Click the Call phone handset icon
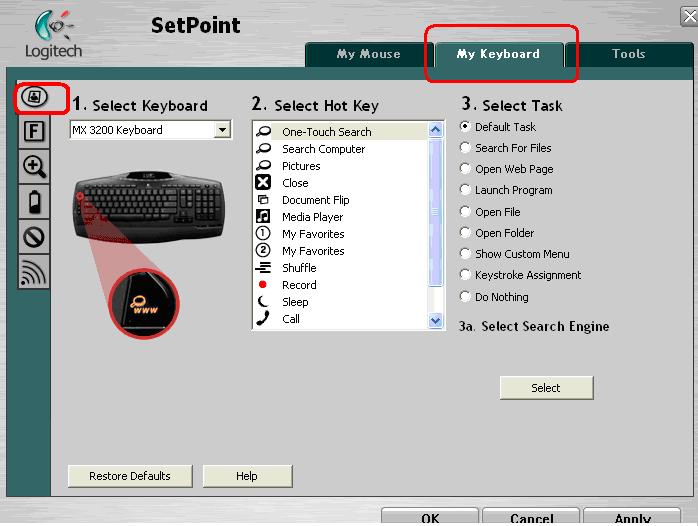The width and height of the screenshot is (698, 526). (x=263, y=318)
